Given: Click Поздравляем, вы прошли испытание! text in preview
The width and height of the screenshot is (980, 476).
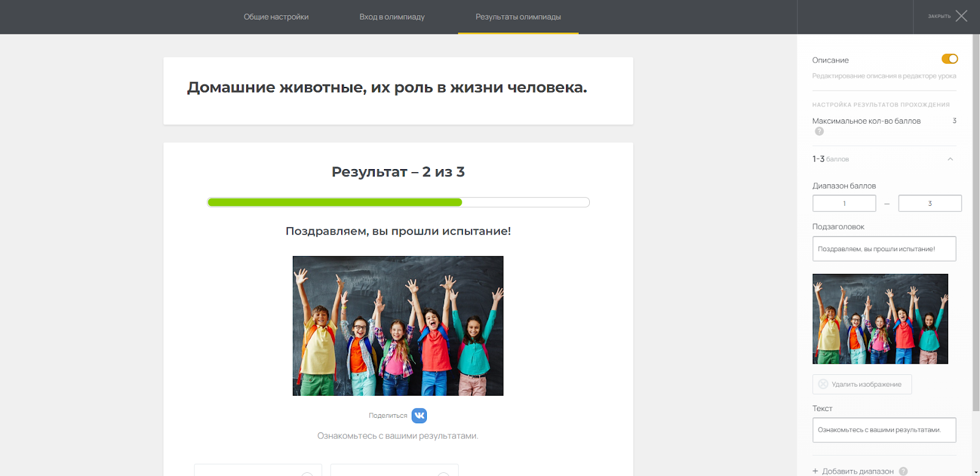Looking at the screenshot, I should 398,231.
